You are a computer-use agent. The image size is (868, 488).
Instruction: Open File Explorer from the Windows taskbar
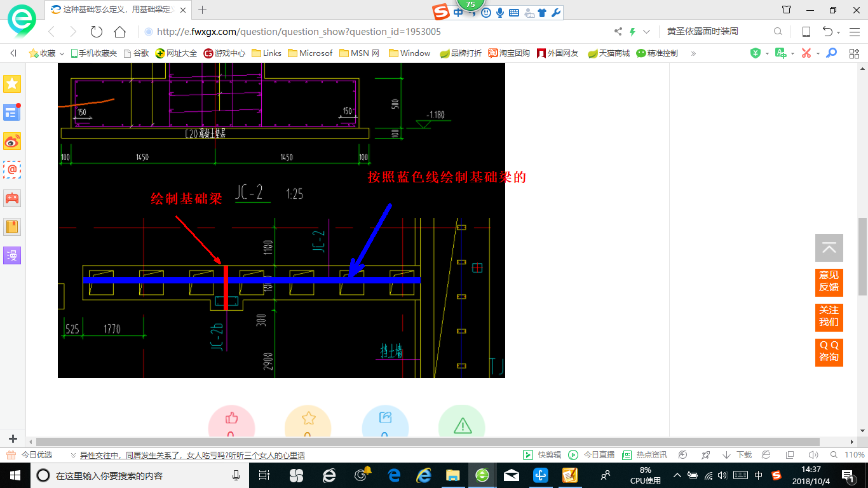[x=452, y=475]
